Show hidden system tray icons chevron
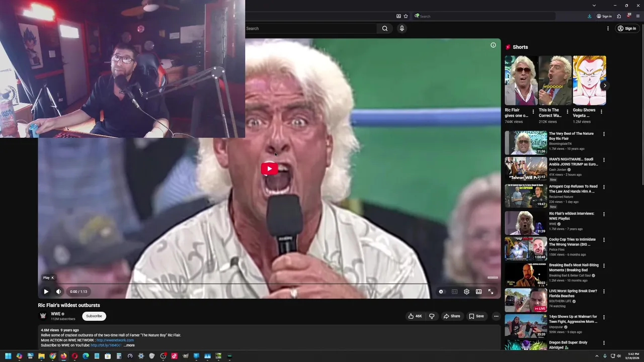The image size is (644, 362). coord(597,356)
